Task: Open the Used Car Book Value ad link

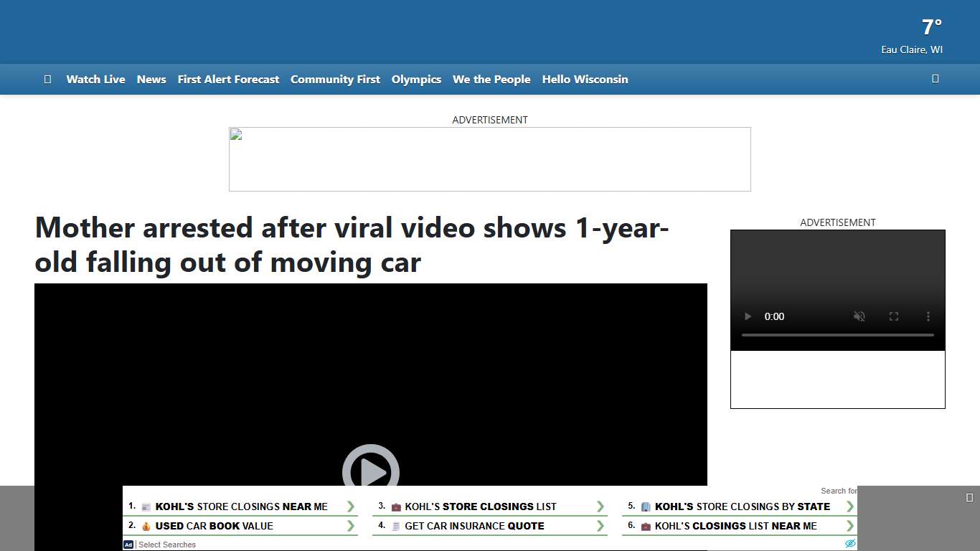Action: pos(214,526)
